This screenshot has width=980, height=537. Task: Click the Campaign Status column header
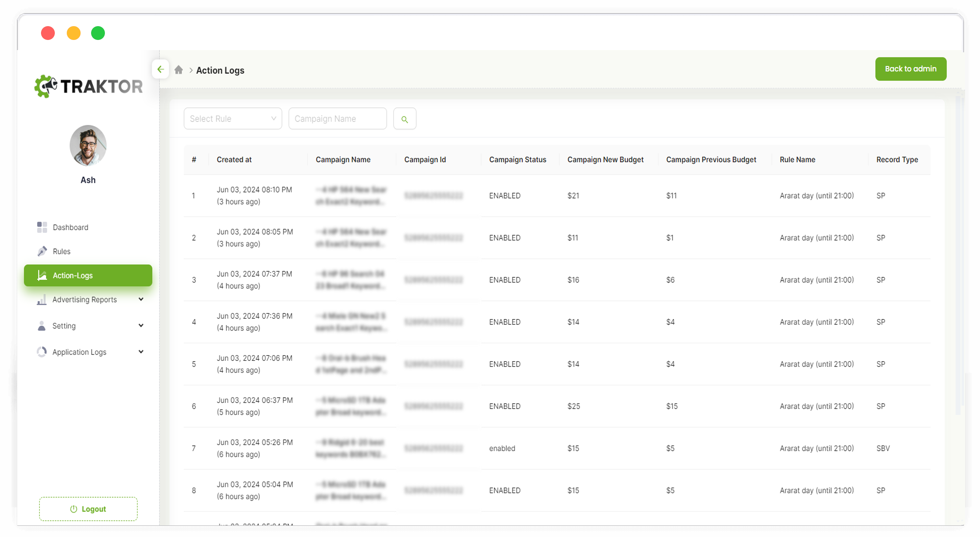tap(517, 159)
